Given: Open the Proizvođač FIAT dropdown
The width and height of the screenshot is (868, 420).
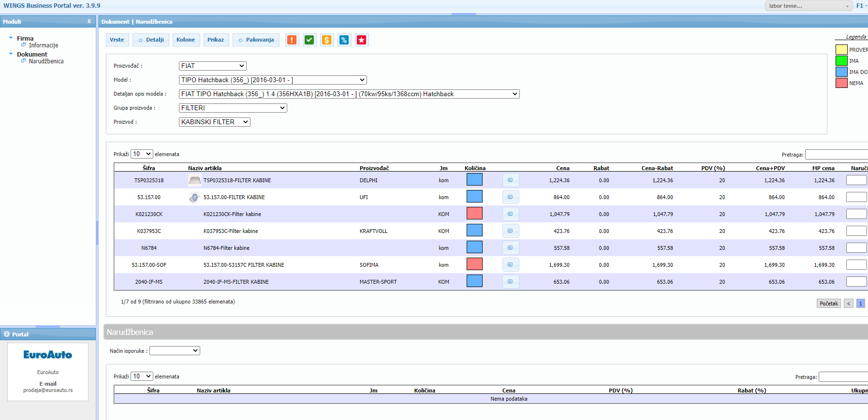Looking at the screenshot, I should [212, 66].
